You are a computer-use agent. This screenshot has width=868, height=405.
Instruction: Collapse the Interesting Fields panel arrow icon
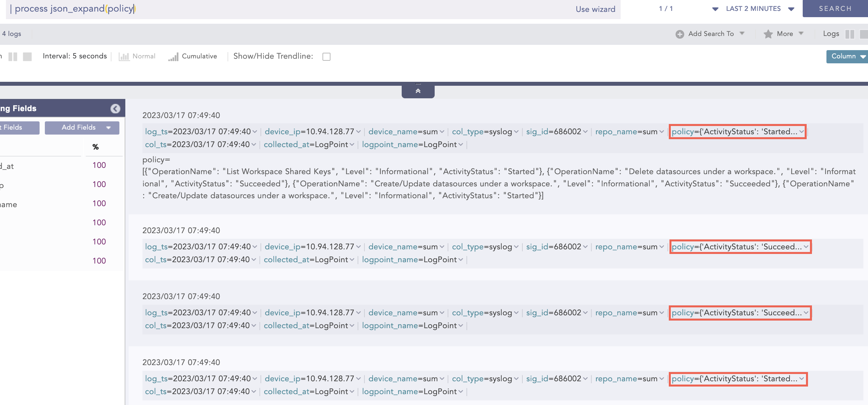[115, 109]
